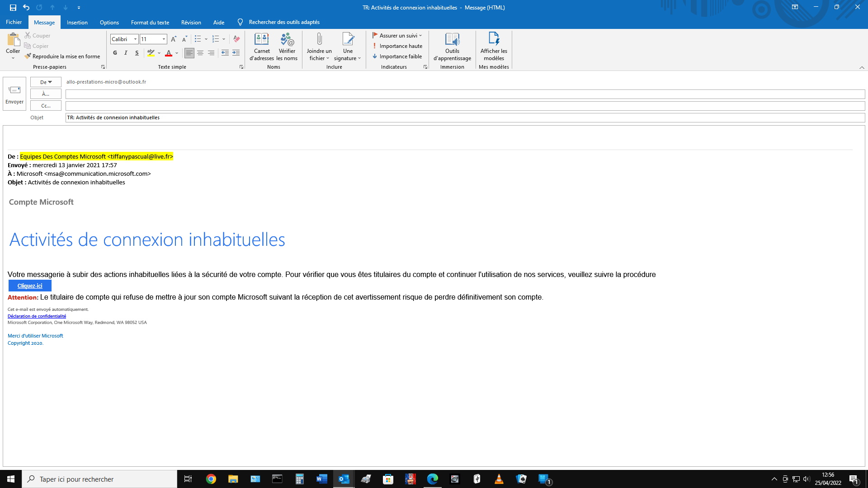Switch to the Révision tab
This screenshot has width=868, height=488.
[191, 22]
